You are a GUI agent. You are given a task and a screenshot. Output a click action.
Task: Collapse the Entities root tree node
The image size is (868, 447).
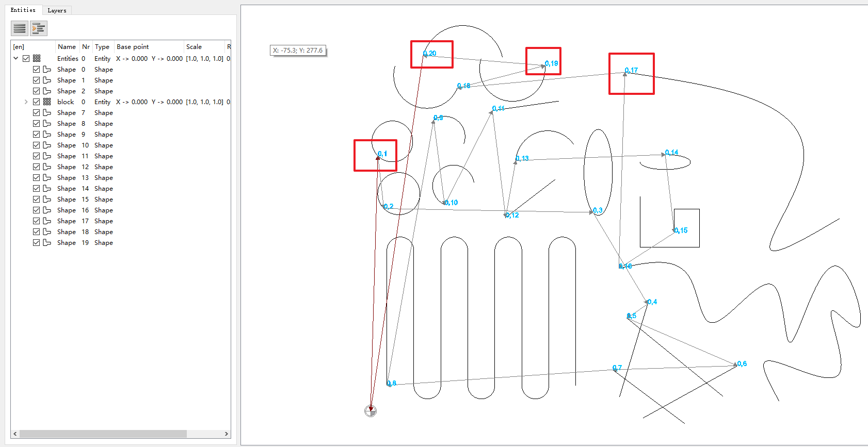click(15, 59)
